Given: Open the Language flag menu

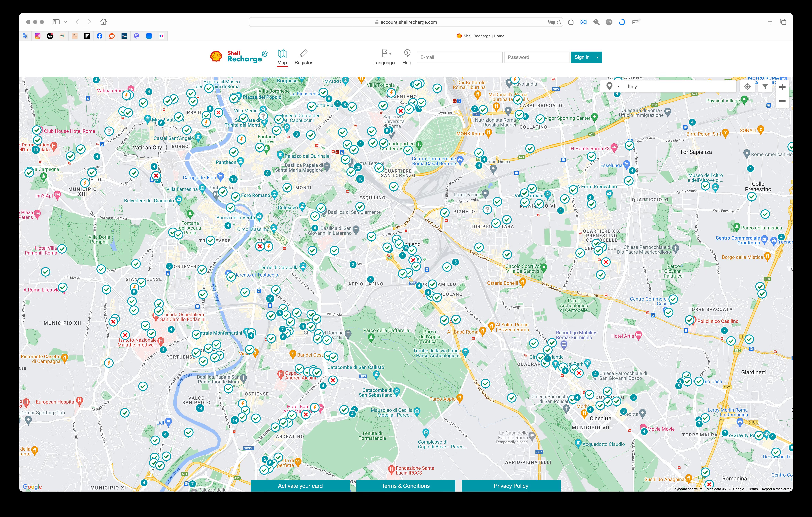Looking at the screenshot, I should [x=384, y=57].
